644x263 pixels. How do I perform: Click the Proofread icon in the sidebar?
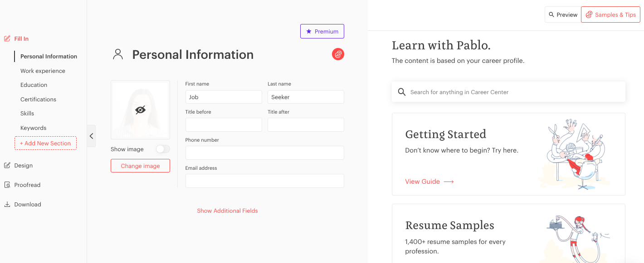[x=6, y=185]
